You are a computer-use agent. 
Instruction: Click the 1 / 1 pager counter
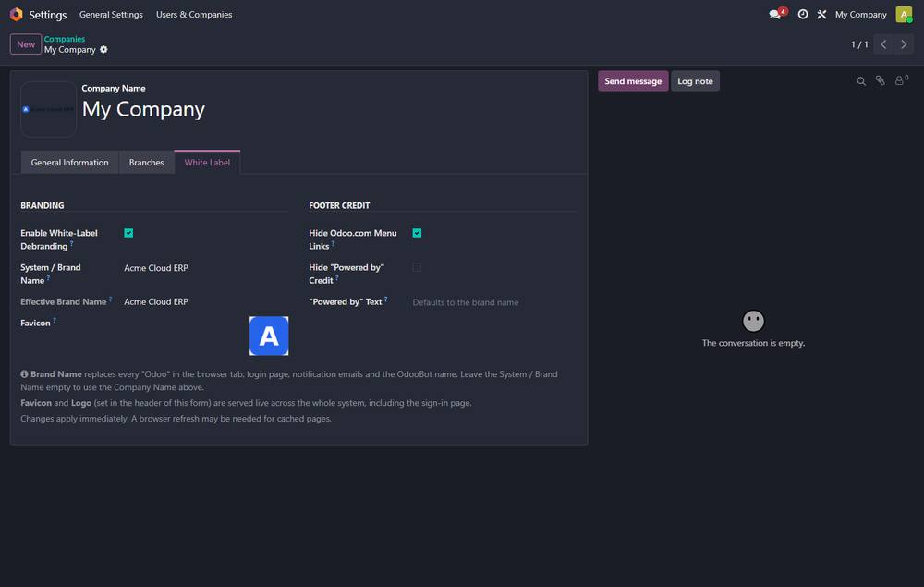coord(859,44)
